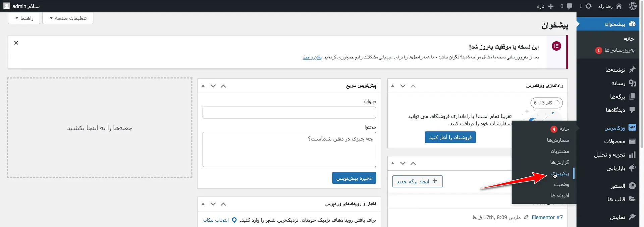Click the Elementor logo in the update notice

coord(556,46)
